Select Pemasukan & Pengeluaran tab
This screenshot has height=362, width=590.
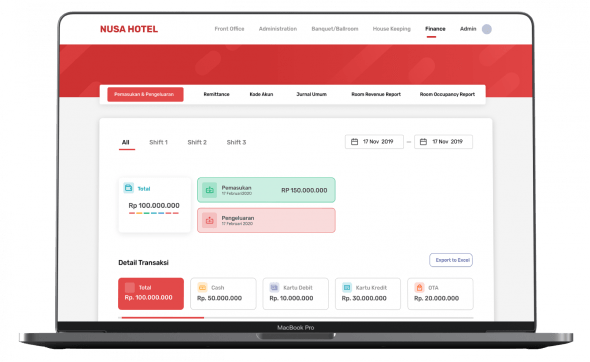click(145, 94)
